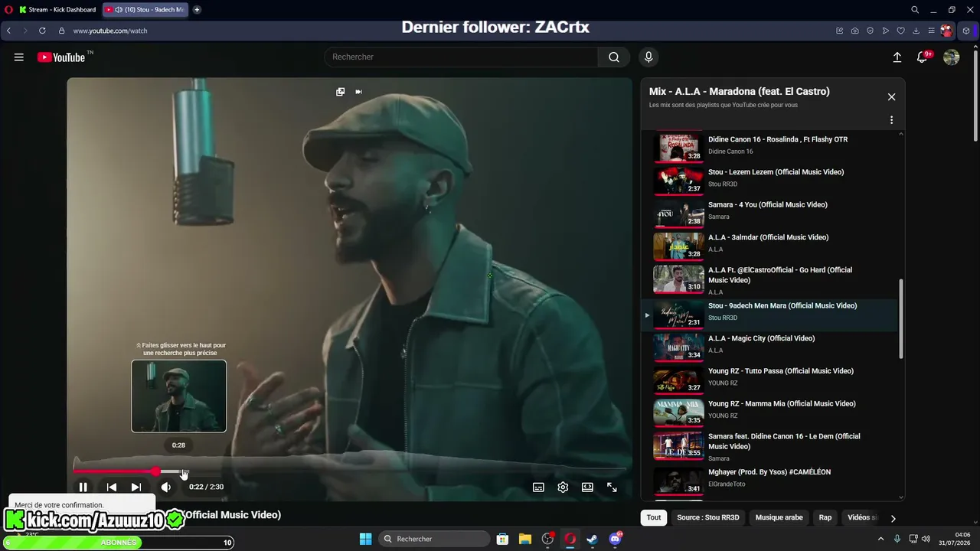Image resolution: width=980 pixels, height=551 pixels.
Task: Pause the video
Action: pos(83,487)
